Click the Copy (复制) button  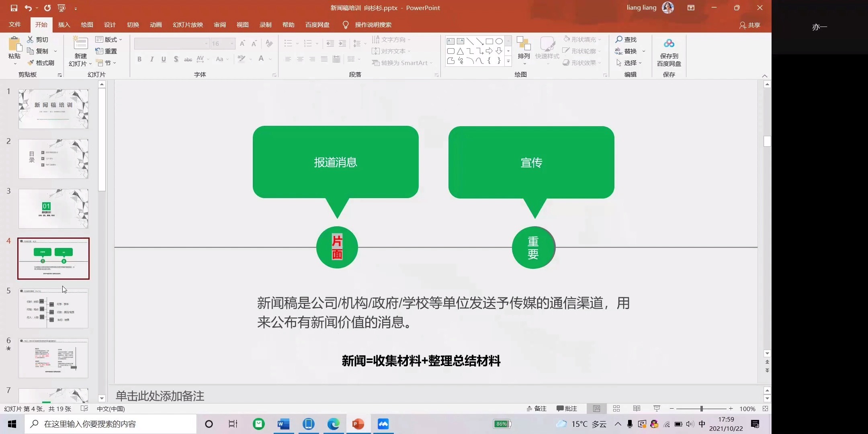38,51
